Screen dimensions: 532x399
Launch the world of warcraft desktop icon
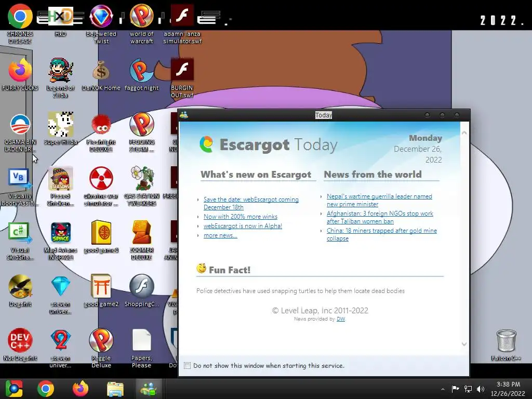point(141,17)
